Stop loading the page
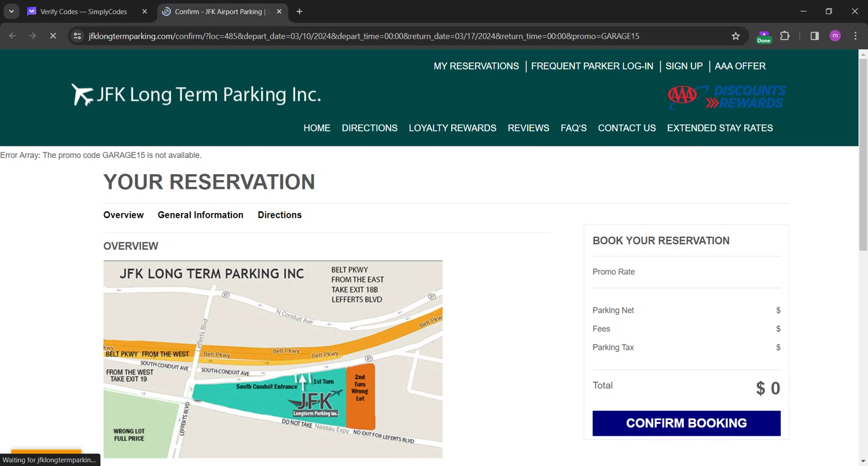Image resolution: width=868 pixels, height=466 pixels. 53,36
